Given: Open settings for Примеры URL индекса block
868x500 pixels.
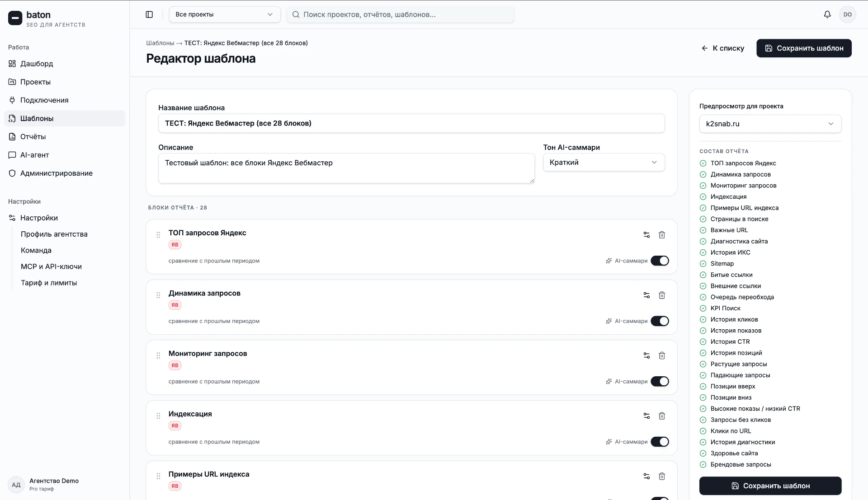Looking at the screenshot, I should click(646, 476).
